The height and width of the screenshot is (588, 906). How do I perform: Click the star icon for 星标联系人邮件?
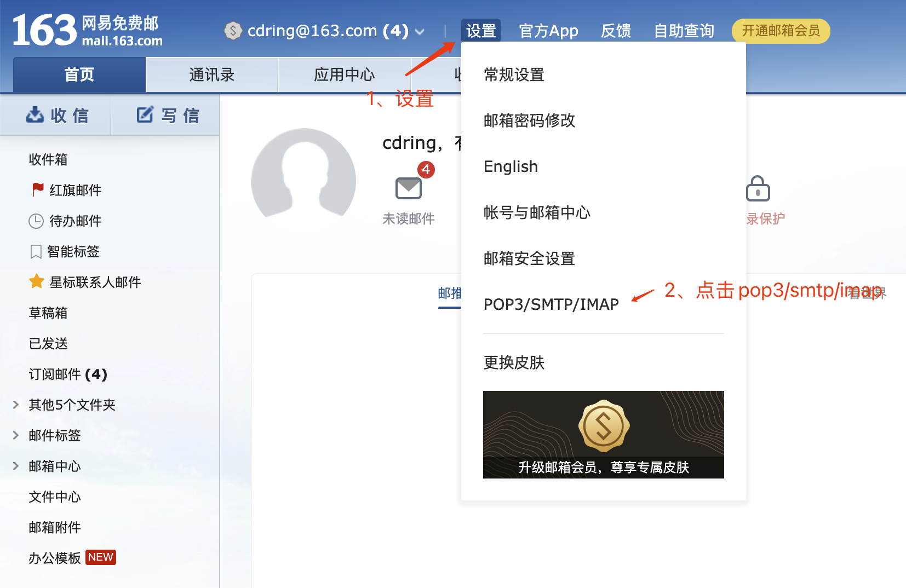point(37,281)
